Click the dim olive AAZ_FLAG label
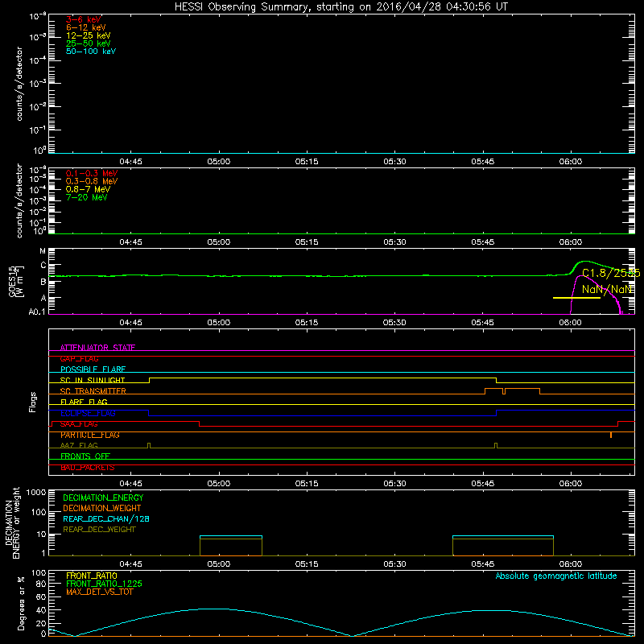The image size is (644, 644). coord(79,446)
